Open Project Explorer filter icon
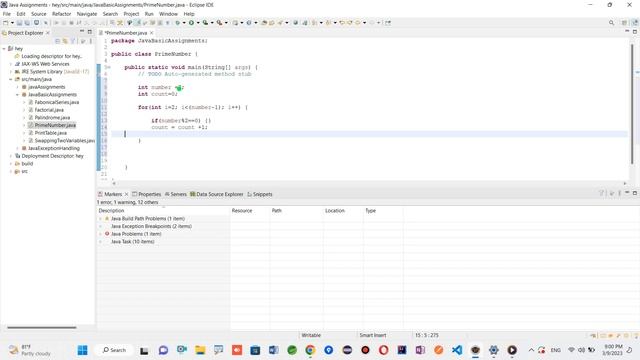This screenshot has height=360, width=640. point(73,41)
